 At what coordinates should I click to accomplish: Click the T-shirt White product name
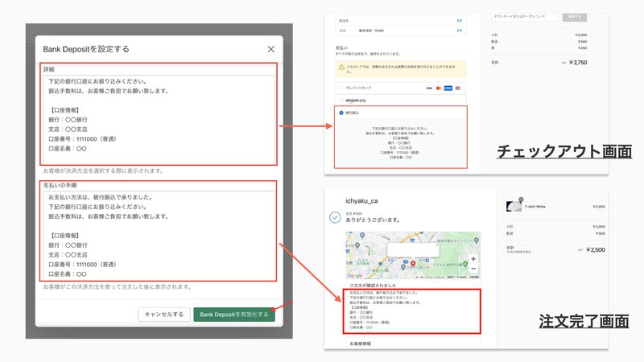point(535,207)
